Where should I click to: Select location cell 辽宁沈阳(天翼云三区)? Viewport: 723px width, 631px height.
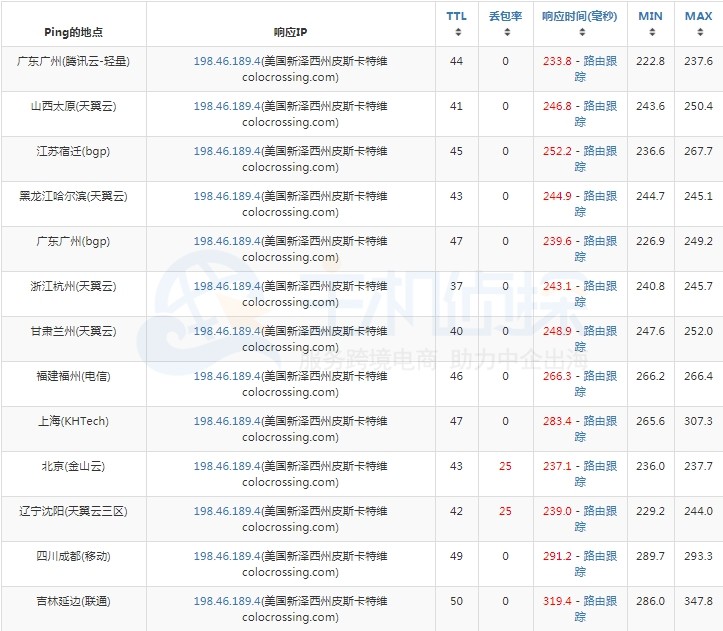(74, 519)
